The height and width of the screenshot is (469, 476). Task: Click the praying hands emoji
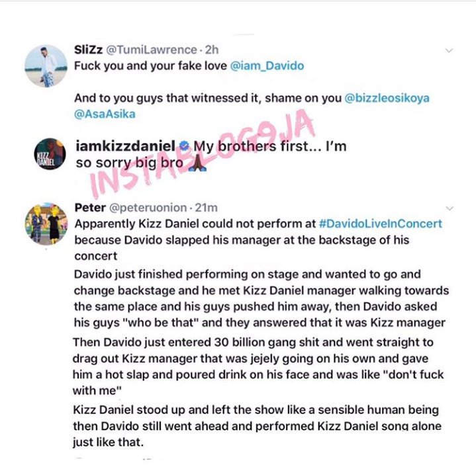click(x=198, y=163)
